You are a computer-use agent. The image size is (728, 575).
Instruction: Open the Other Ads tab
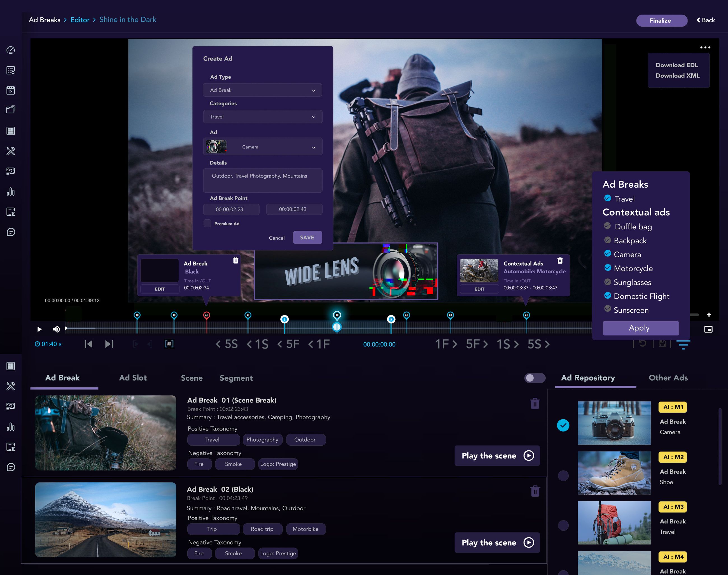pyautogui.click(x=668, y=378)
